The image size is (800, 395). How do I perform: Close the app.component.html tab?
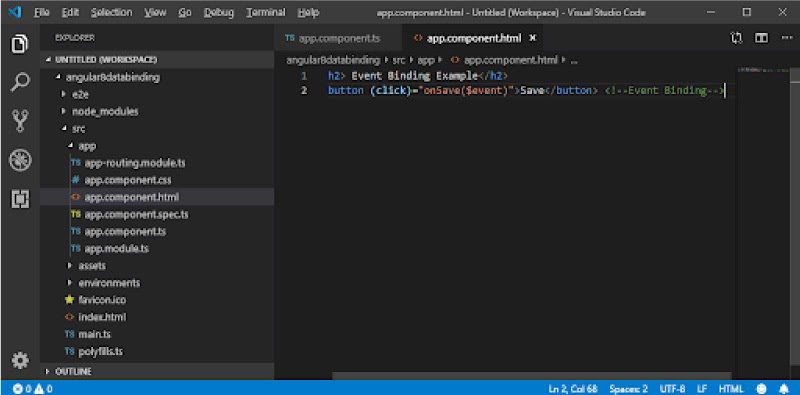(x=533, y=38)
